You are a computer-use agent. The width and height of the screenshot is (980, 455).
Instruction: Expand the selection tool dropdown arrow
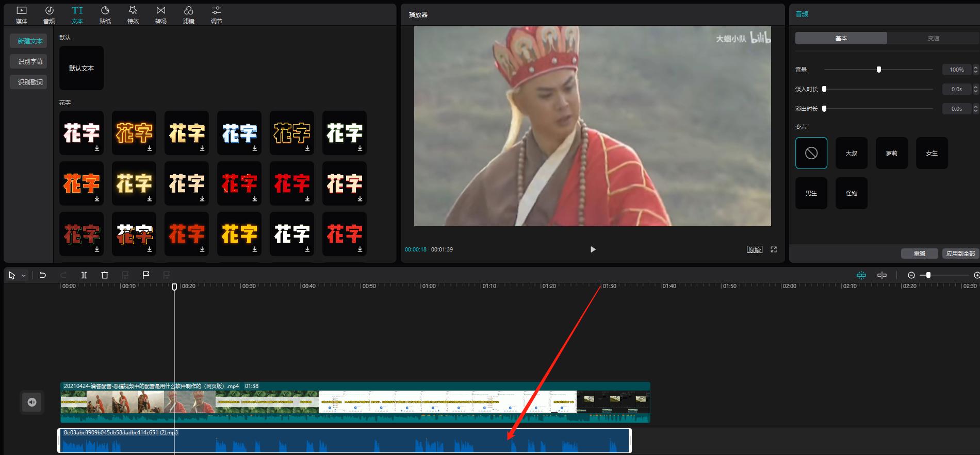pos(23,276)
